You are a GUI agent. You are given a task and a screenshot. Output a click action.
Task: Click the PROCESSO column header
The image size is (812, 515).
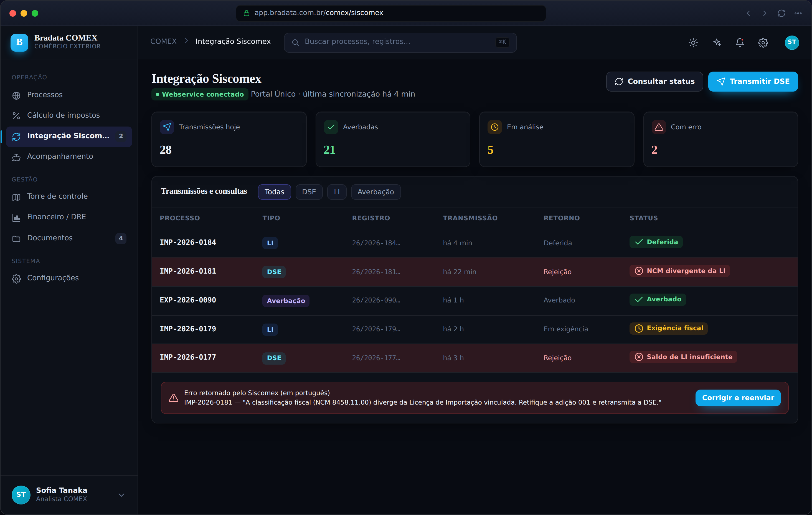coord(180,218)
